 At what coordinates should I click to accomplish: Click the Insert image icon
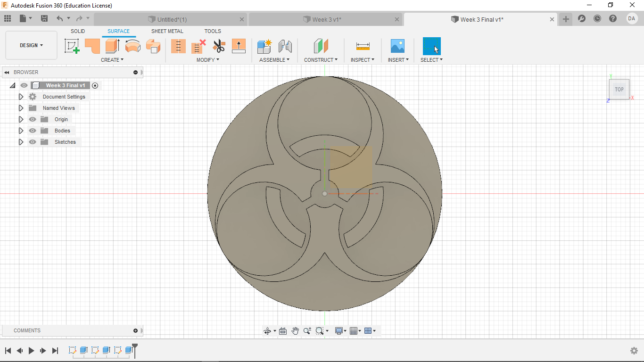(x=398, y=46)
